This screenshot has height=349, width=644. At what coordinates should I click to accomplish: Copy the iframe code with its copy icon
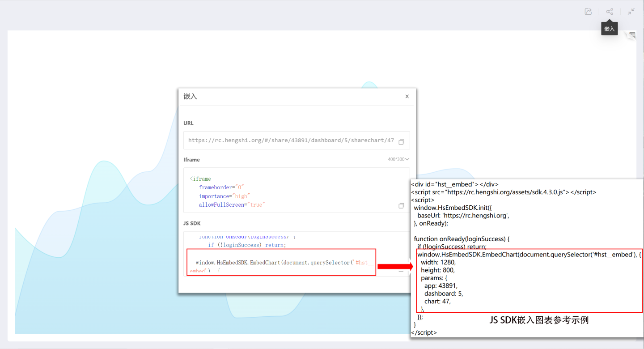(x=401, y=206)
